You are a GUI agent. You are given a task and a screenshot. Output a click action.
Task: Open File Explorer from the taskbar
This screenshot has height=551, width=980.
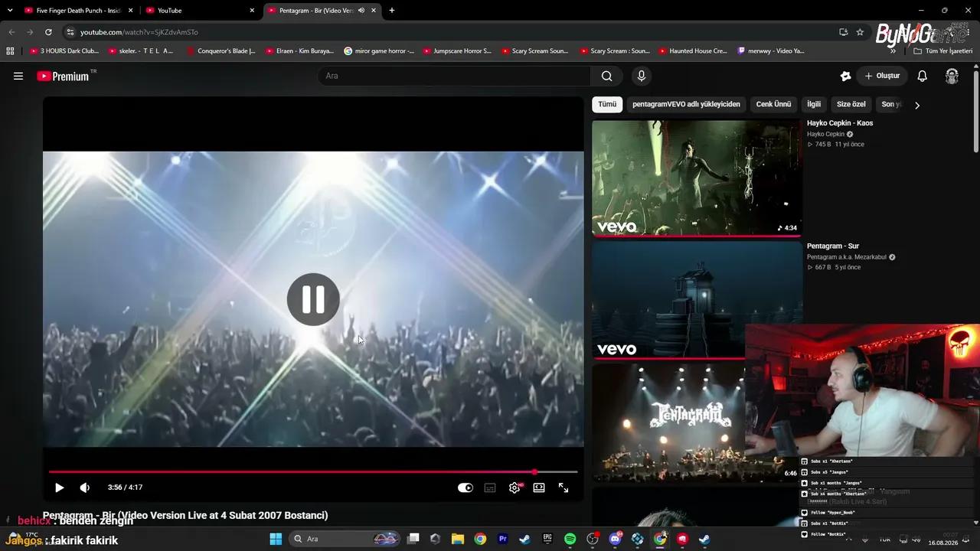coord(457,539)
